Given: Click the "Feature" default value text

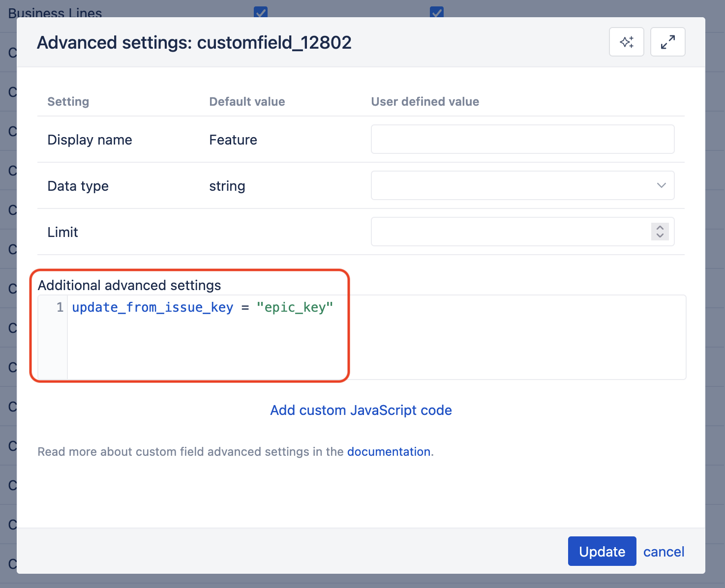Looking at the screenshot, I should (x=233, y=140).
